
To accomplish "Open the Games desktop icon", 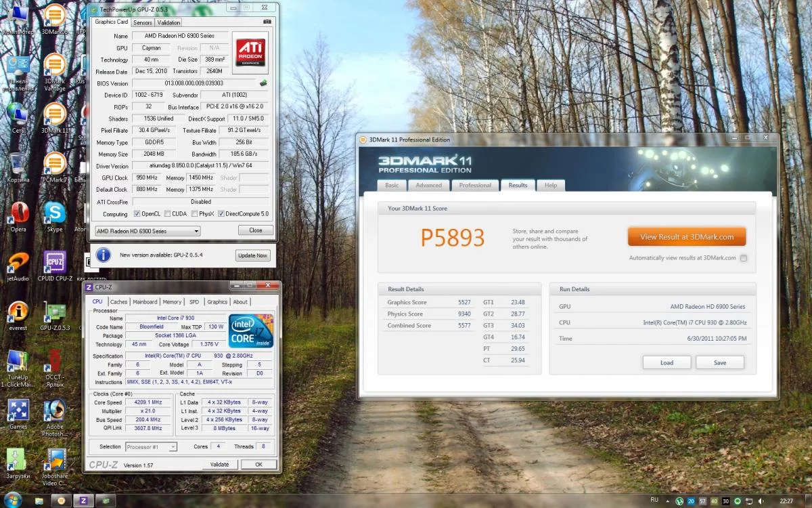I will (18, 415).
